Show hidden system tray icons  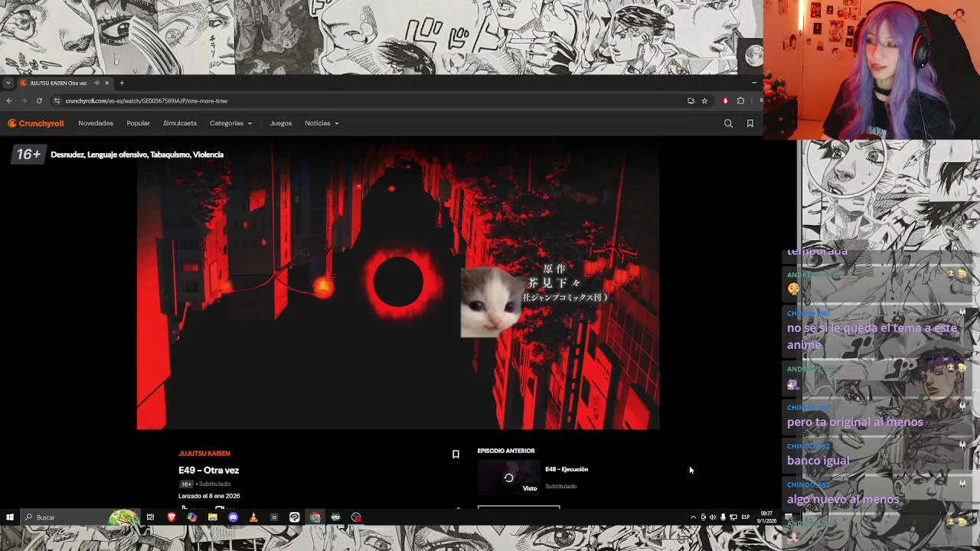pos(693,517)
